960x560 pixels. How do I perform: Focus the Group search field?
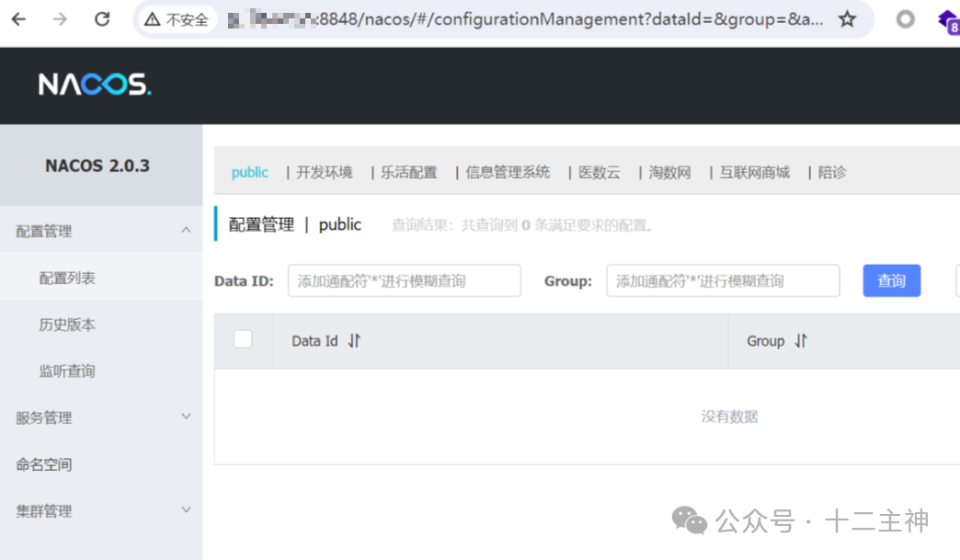click(723, 280)
